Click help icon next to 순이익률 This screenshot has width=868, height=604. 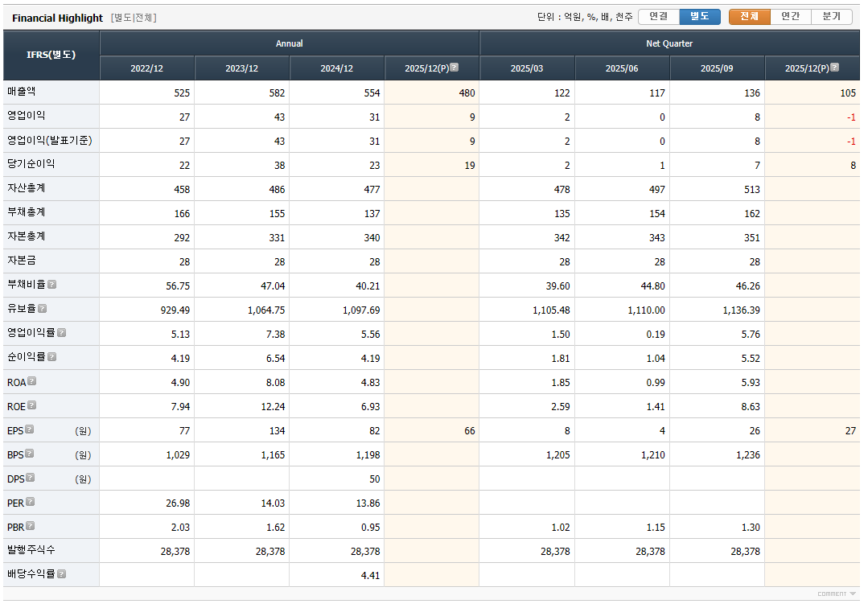point(51,357)
